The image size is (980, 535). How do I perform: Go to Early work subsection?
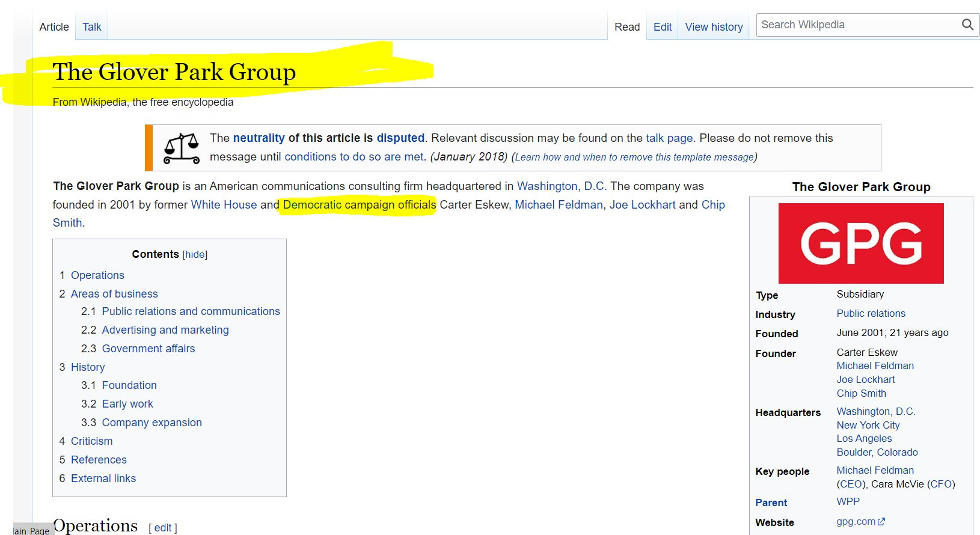click(127, 404)
